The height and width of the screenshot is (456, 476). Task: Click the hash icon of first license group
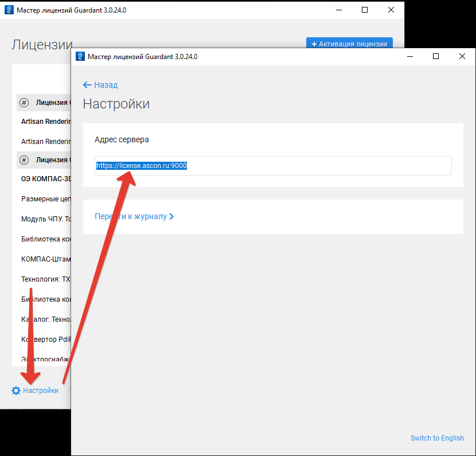pos(24,103)
